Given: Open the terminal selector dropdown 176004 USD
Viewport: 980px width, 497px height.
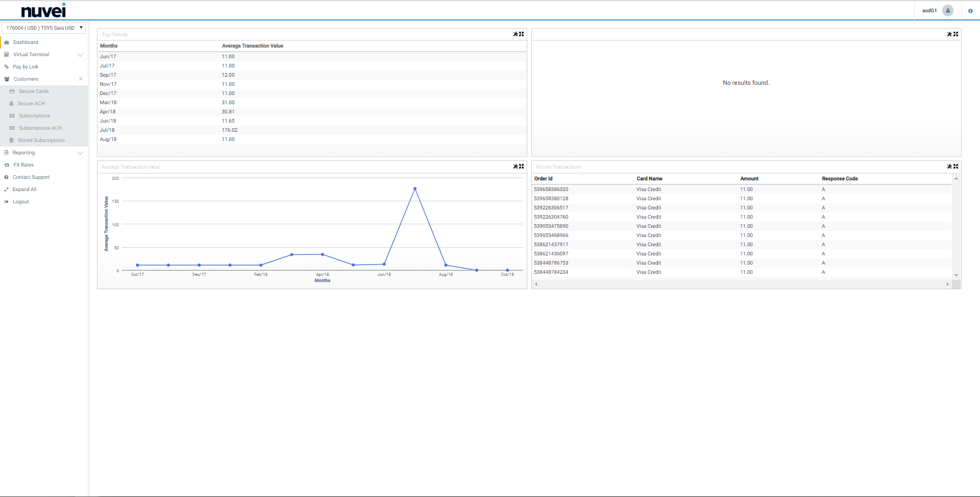Looking at the screenshot, I should 44,28.
